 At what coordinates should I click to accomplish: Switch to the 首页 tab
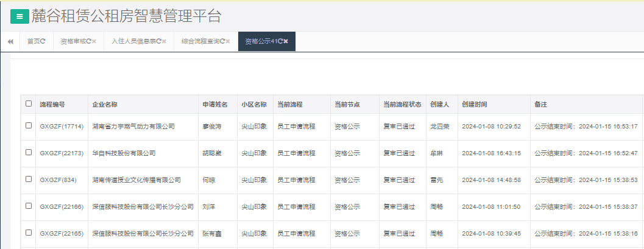(34, 41)
